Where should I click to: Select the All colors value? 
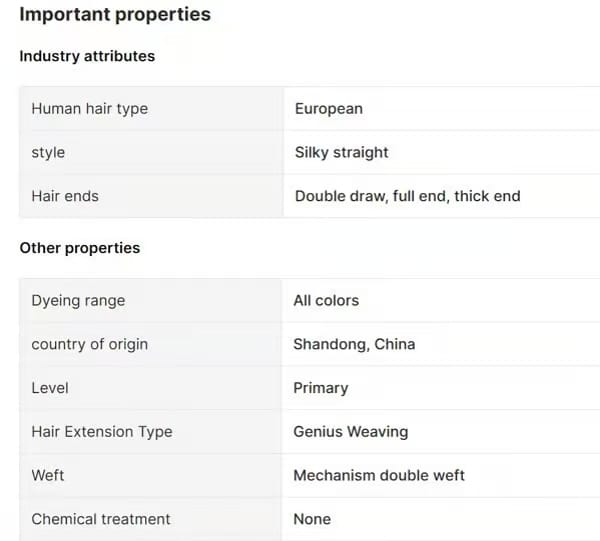[x=326, y=300]
